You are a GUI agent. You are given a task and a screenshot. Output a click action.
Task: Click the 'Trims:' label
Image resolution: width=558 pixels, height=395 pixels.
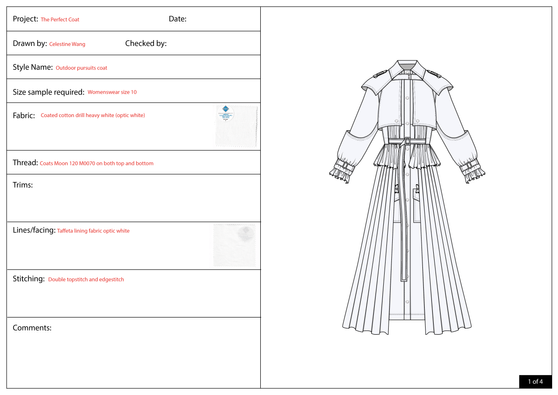click(x=23, y=185)
